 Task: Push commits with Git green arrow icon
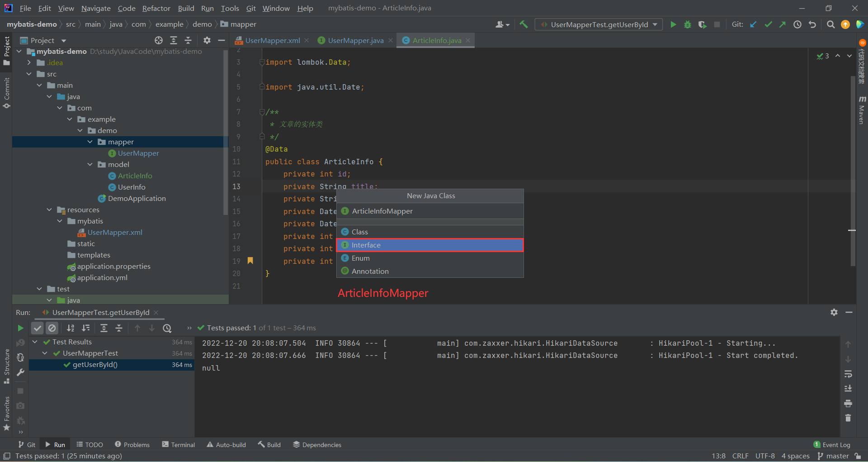coord(783,24)
